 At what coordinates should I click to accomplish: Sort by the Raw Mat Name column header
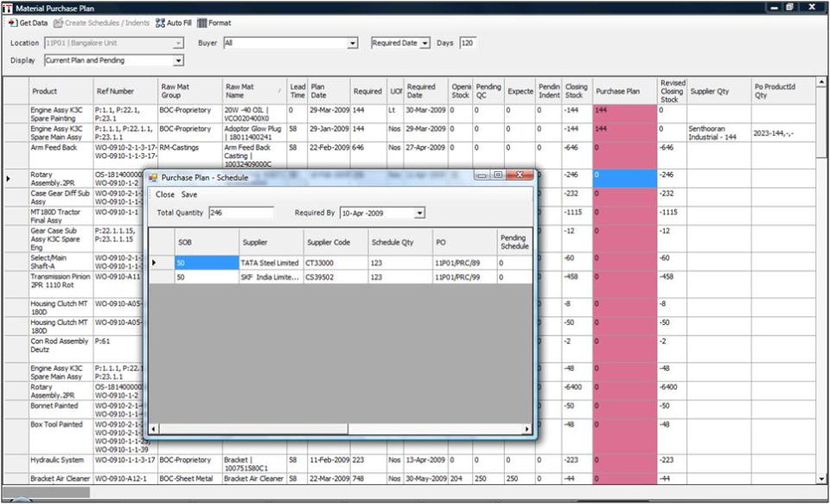coord(254,91)
